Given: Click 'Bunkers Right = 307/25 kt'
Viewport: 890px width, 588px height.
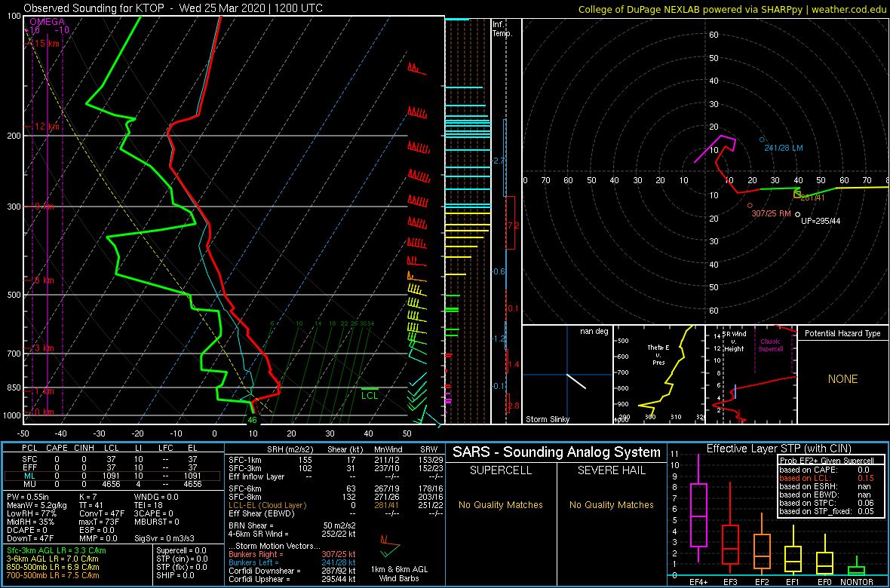Looking at the screenshot, I should point(292,553).
